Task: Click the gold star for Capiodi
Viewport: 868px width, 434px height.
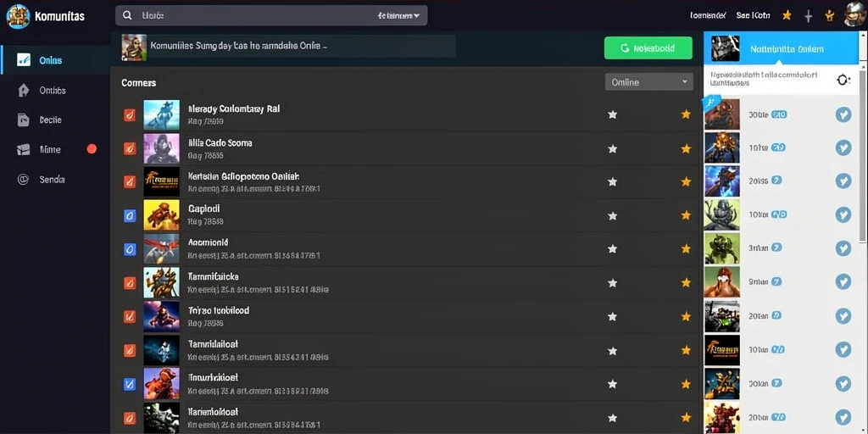Action: tap(686, 215)
